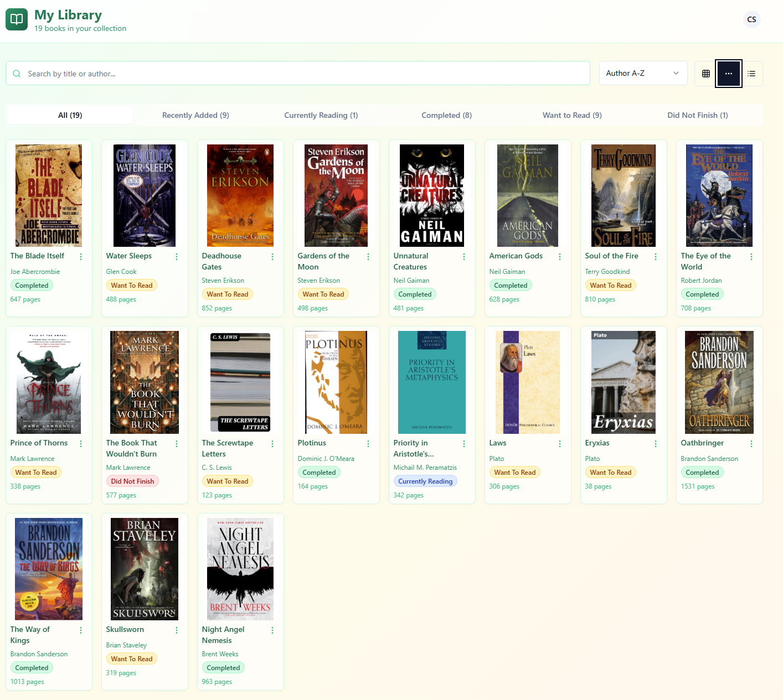Focus the search by title or author field

coord(298,73)
